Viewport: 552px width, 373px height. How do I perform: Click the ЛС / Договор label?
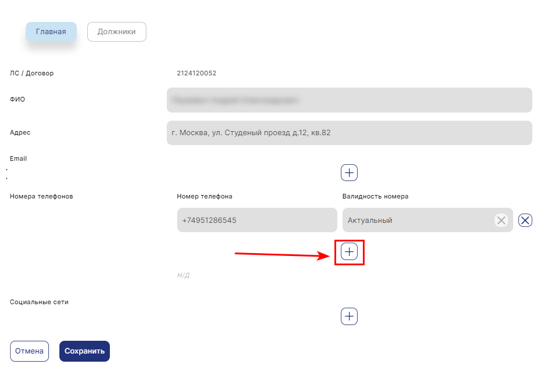click(32, 73)
